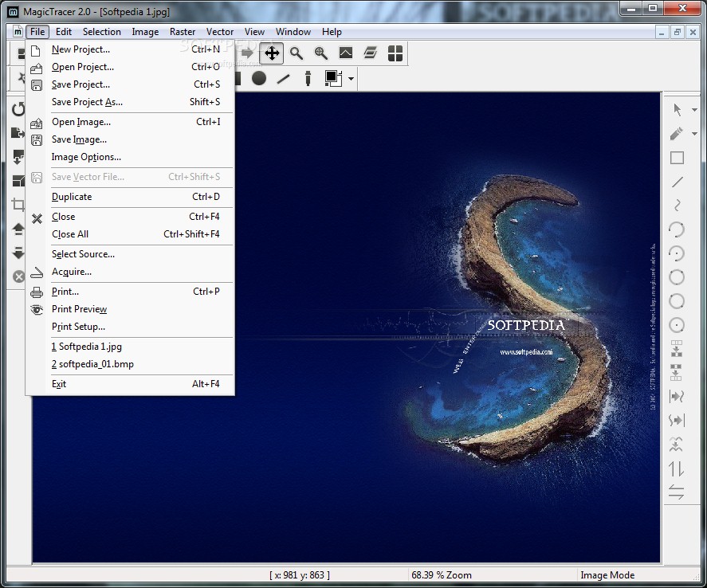The width and height of the screenshot is (707, 588).
Task: Click the magnifier zoom tool icon
Action: pos(297,53)
